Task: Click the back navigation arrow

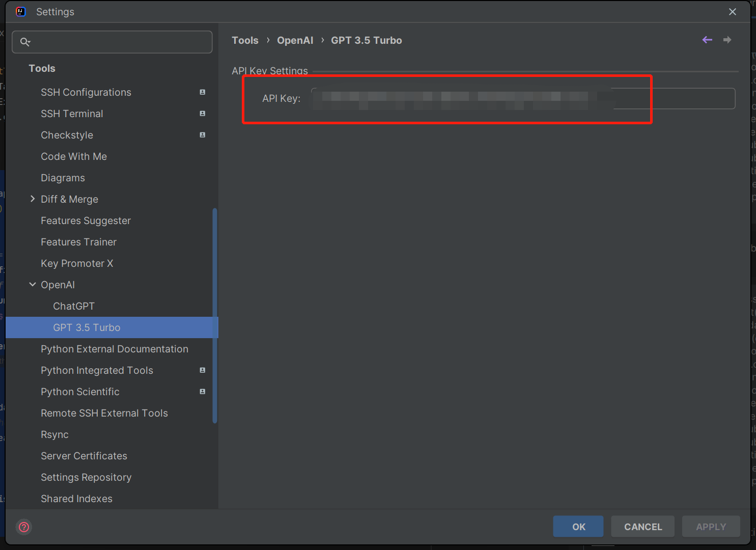Action: [x=707, y=40]
